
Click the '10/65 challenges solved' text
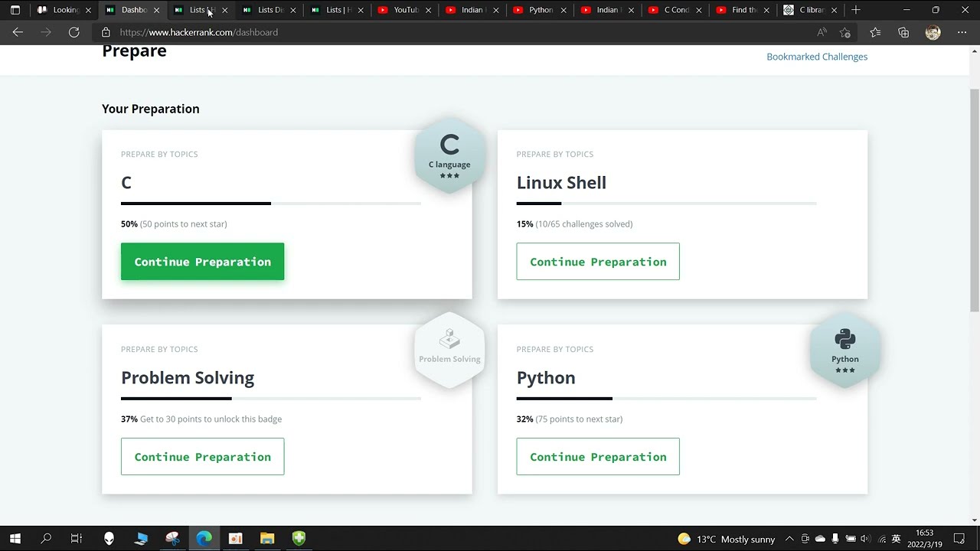(x=584, y=224)
